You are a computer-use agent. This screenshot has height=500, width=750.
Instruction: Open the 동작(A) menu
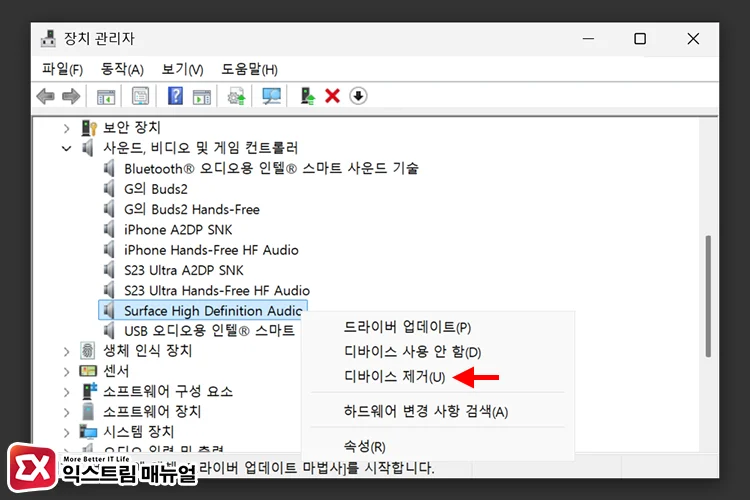click(x=122, y=69)
